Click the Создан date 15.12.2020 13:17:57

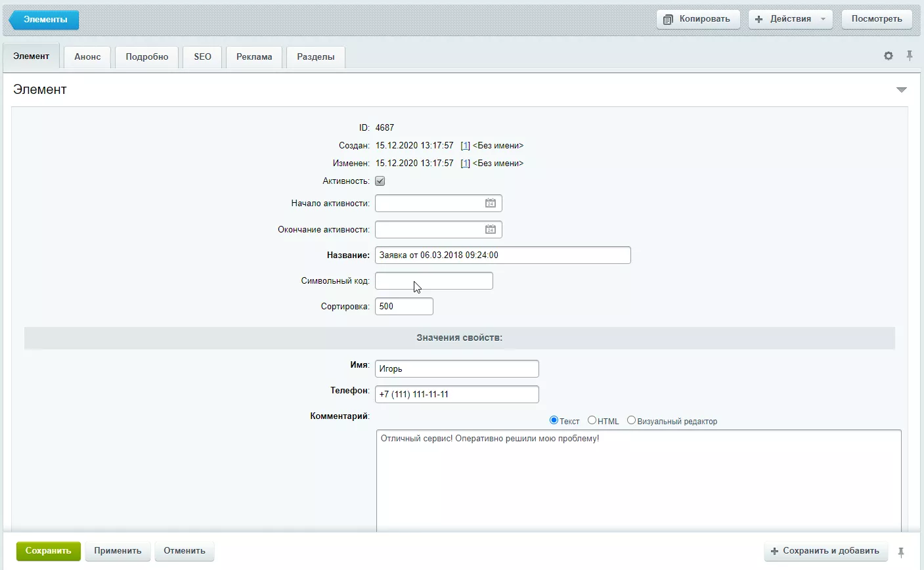(414, 146)
